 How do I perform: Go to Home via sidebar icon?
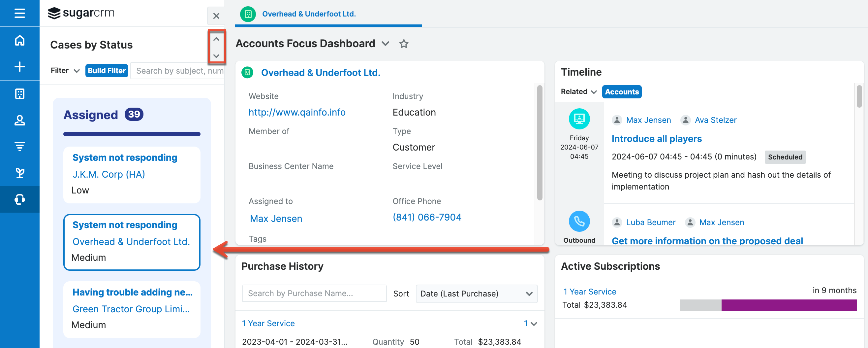[x=19, y=41]
